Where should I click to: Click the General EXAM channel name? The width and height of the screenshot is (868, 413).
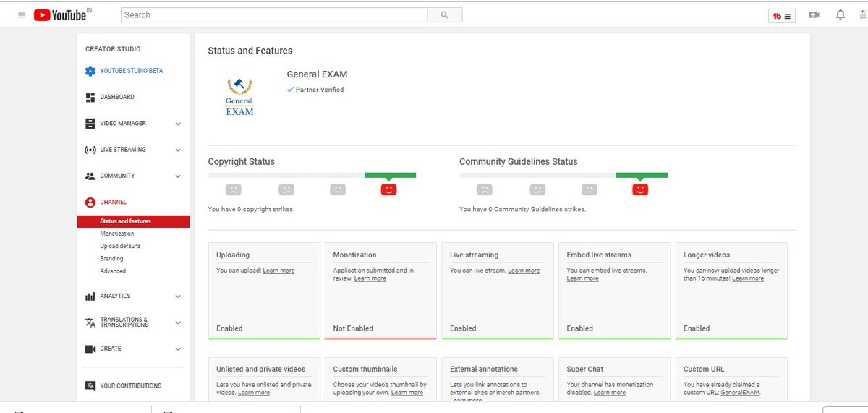[317, 74]
